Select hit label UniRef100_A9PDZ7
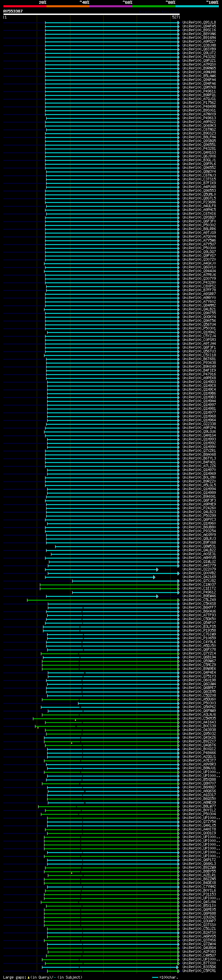This screenshot has width=222, height=980. pyautogui.click(x=199, y=41)
